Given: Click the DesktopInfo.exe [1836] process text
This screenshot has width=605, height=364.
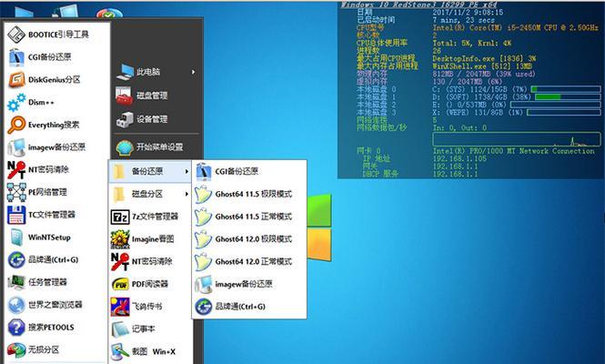Looking at the screenshot, I should click(x=484, y=58).
